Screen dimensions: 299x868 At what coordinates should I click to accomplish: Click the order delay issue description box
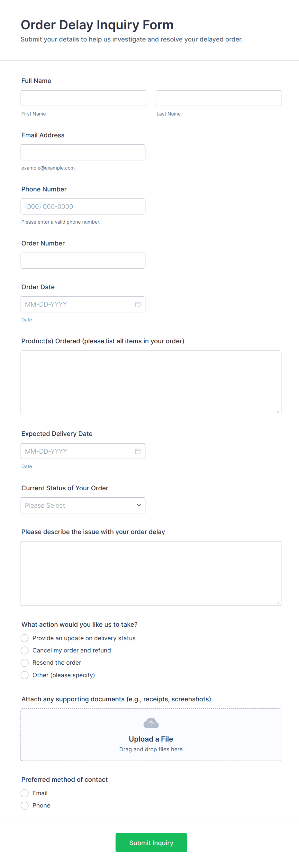point(151,574)
